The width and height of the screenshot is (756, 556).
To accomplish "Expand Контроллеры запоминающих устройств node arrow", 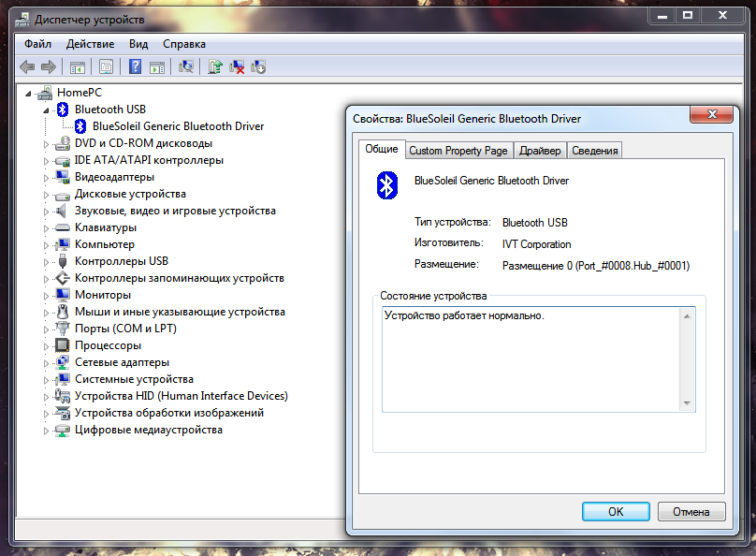I will 46,279.
